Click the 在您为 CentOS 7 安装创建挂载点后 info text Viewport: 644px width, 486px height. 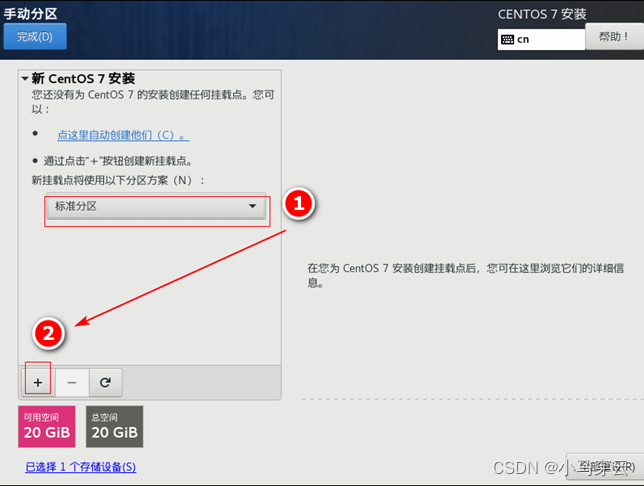click(466, 275)
